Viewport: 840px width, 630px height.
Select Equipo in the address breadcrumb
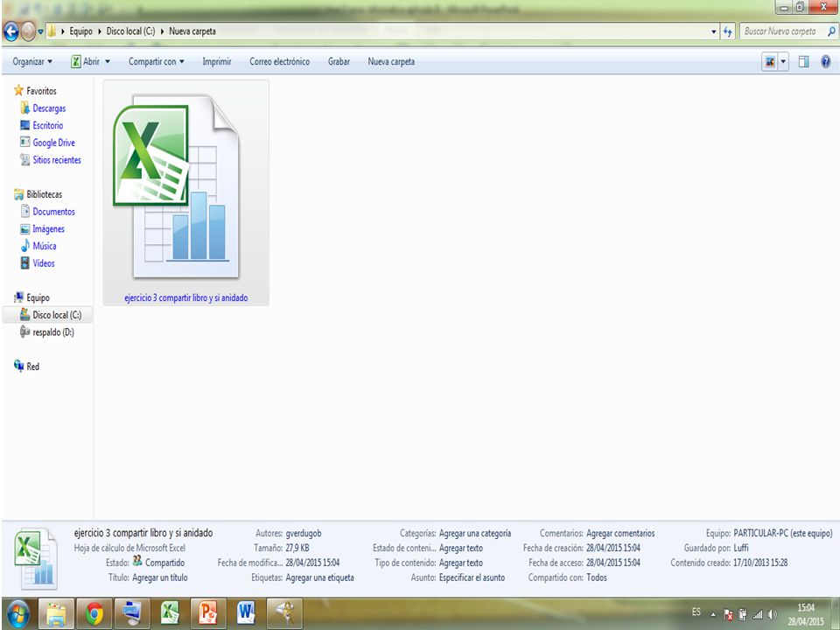click(80, 31)
